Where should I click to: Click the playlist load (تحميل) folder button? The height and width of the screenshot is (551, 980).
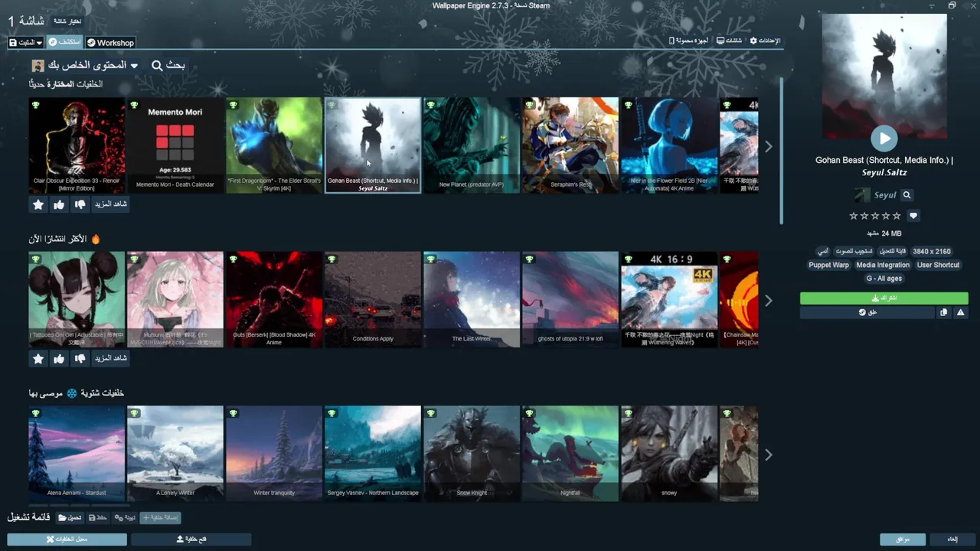click(70, 518)
